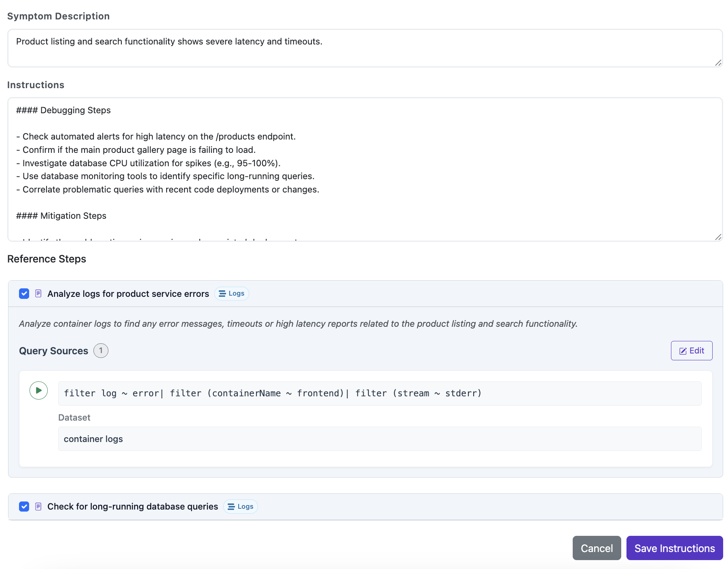Click Save Instructions button
728x569 pixels.
tap(675, 548)
